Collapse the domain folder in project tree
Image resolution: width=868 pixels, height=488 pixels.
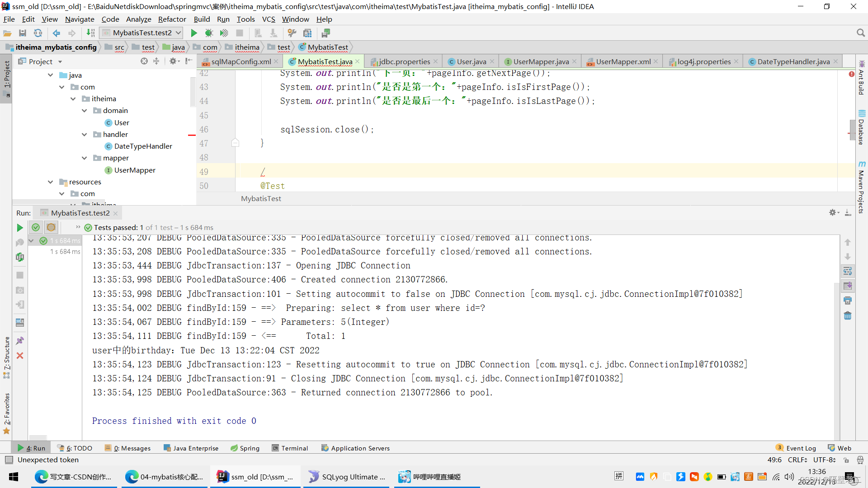pyautogui.click(x=85, y=111)
